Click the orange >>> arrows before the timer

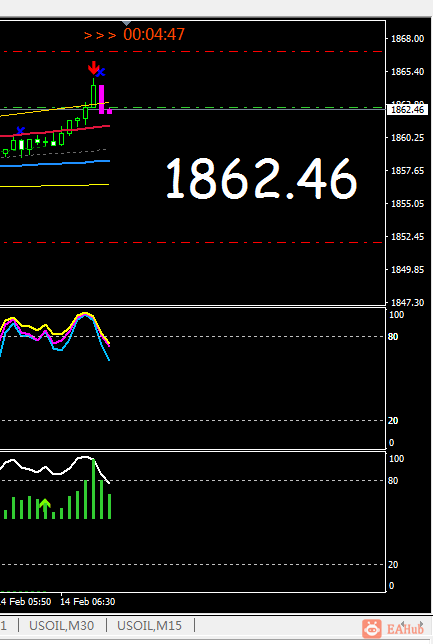(100, 35)
